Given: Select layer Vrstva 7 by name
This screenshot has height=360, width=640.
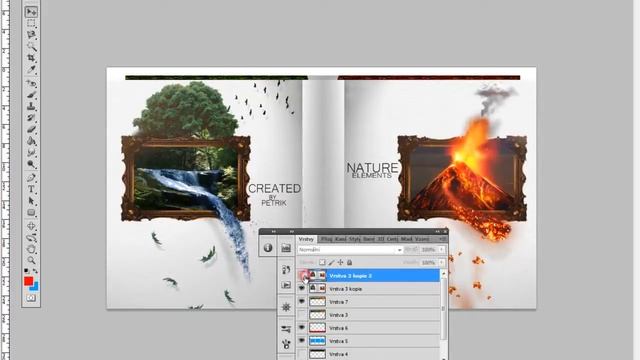Looking at the screenshot, I should coord(338,302).
